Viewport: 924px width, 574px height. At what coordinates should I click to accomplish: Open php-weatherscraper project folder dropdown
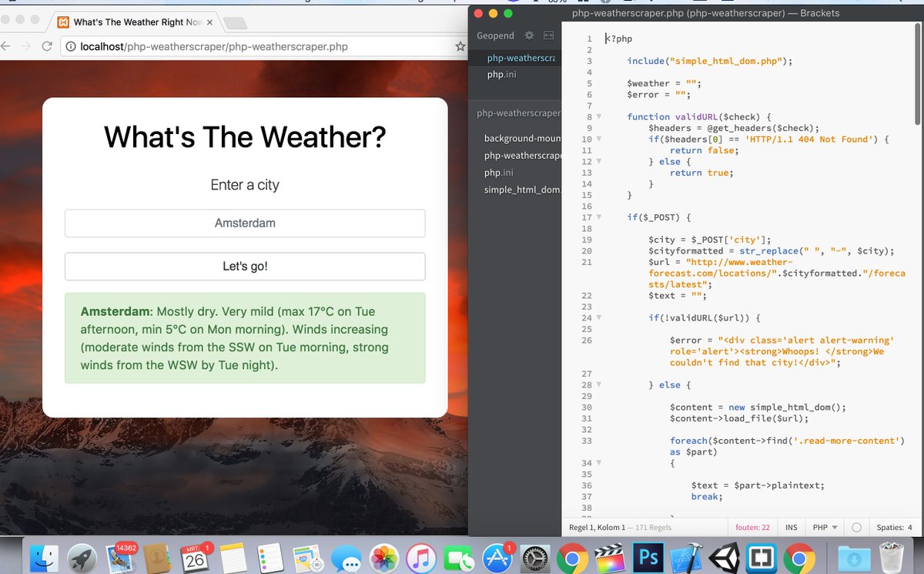click(x=519, y=113)
